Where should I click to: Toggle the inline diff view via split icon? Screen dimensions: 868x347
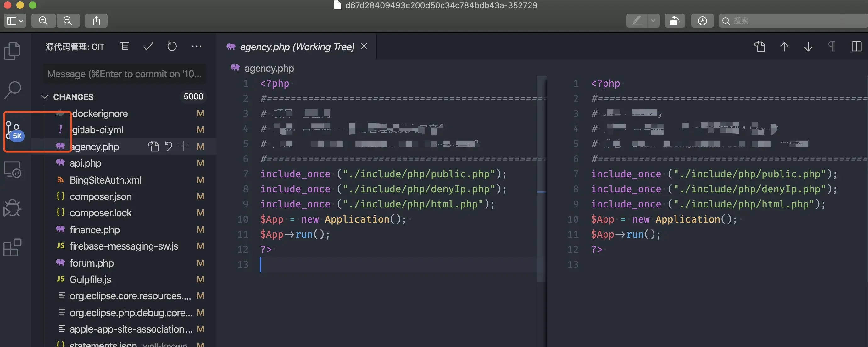click(856, 47)
